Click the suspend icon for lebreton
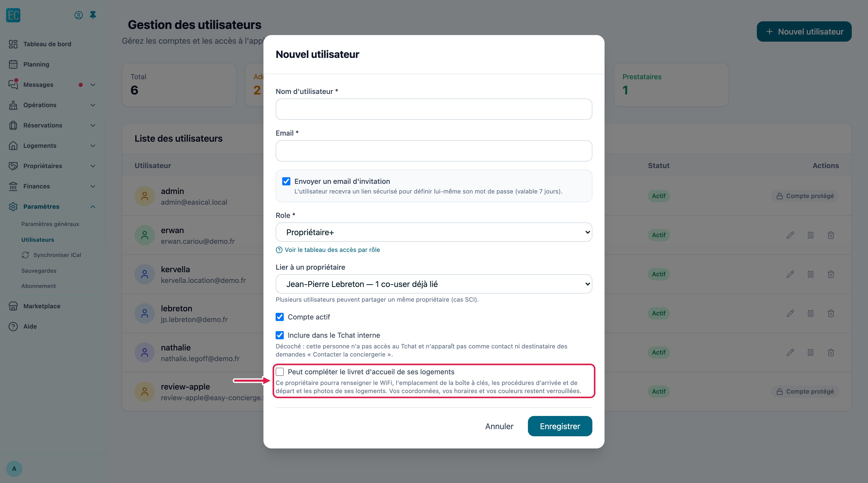 coord(811,313)
